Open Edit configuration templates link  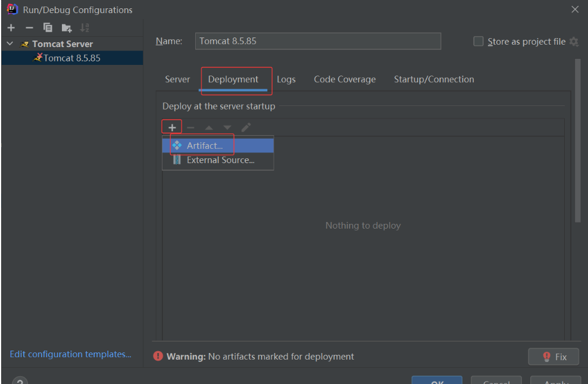[x=70, y=354]
